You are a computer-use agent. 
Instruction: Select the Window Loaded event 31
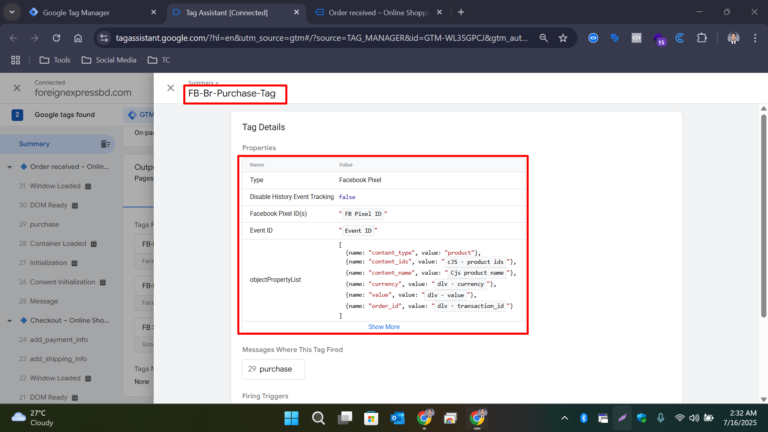(x=56, y=186)
